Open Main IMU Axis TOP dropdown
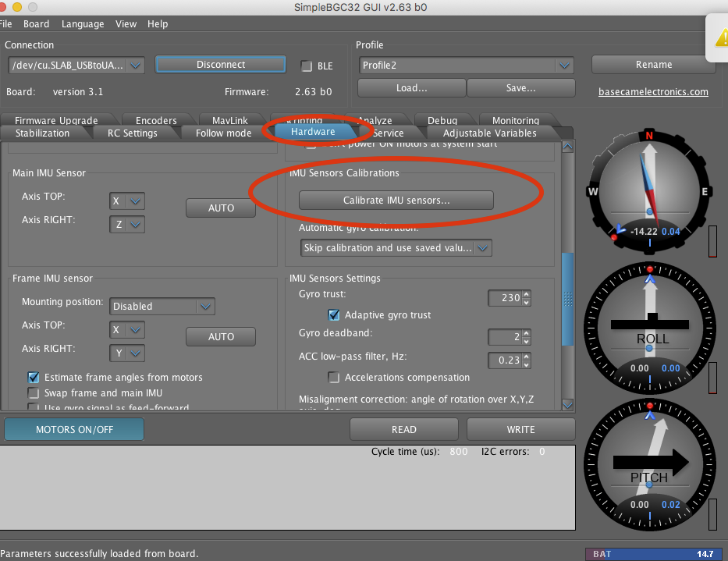728x561 pixels. point(127,201)
